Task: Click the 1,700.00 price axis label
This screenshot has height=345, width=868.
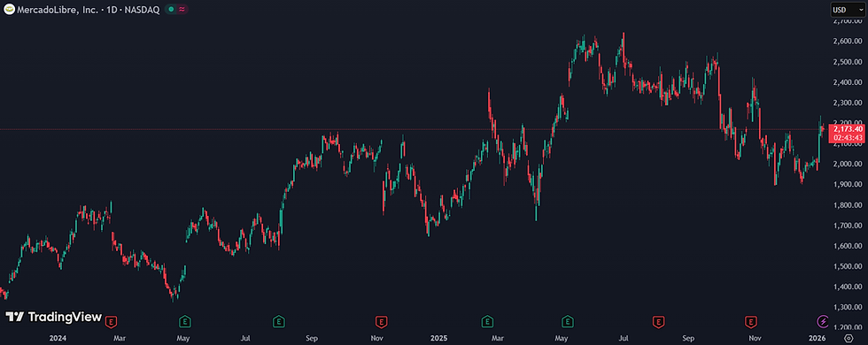Action: (x=847, y=226)
